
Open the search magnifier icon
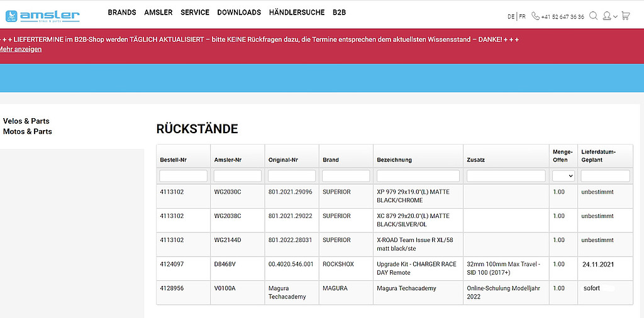[x=593, y=16]
